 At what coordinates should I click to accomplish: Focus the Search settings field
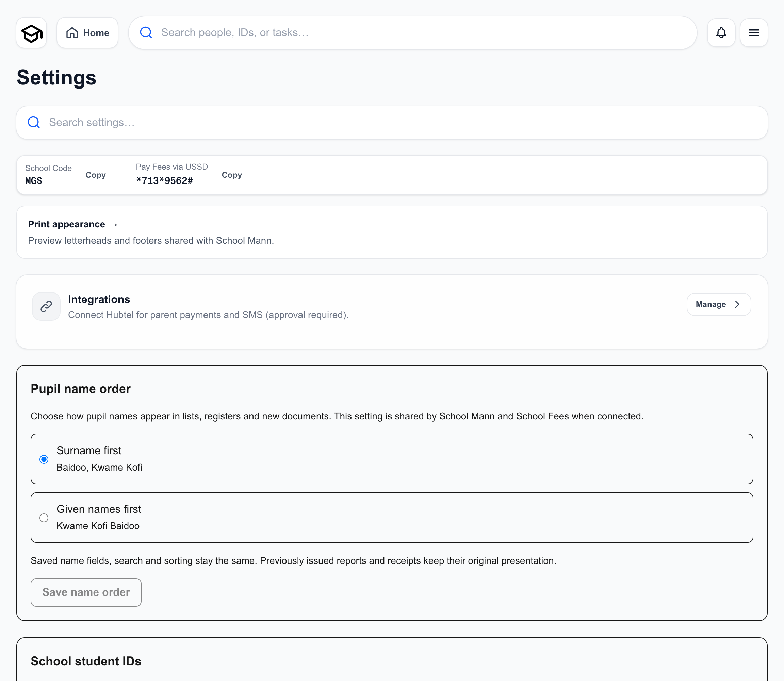click(x=392, y=122)
